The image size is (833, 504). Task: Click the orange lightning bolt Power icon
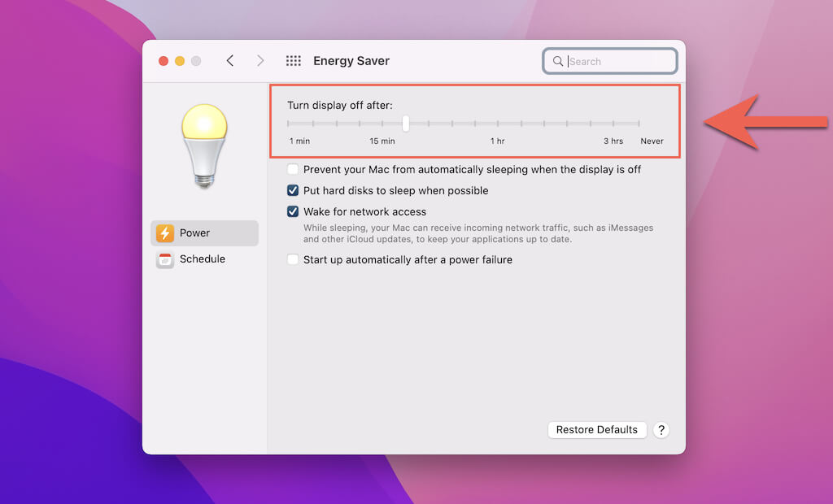pos(165,233)
